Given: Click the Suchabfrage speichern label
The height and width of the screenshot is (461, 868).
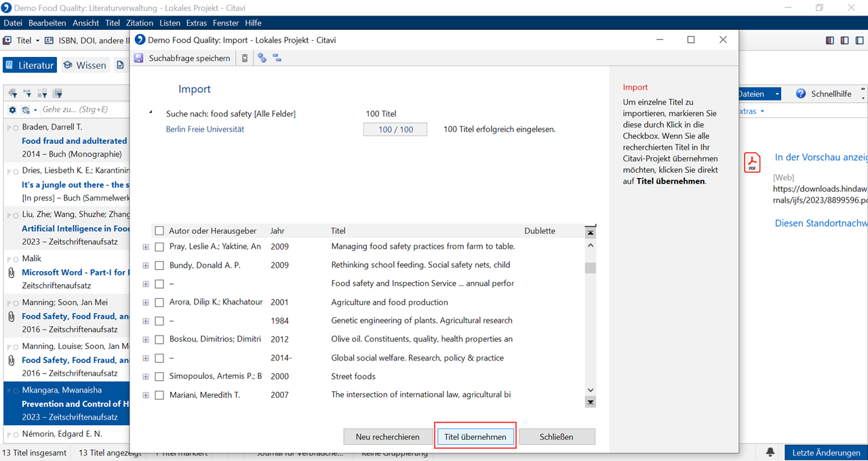Looking at the screenshot, I should click(190, 58).
